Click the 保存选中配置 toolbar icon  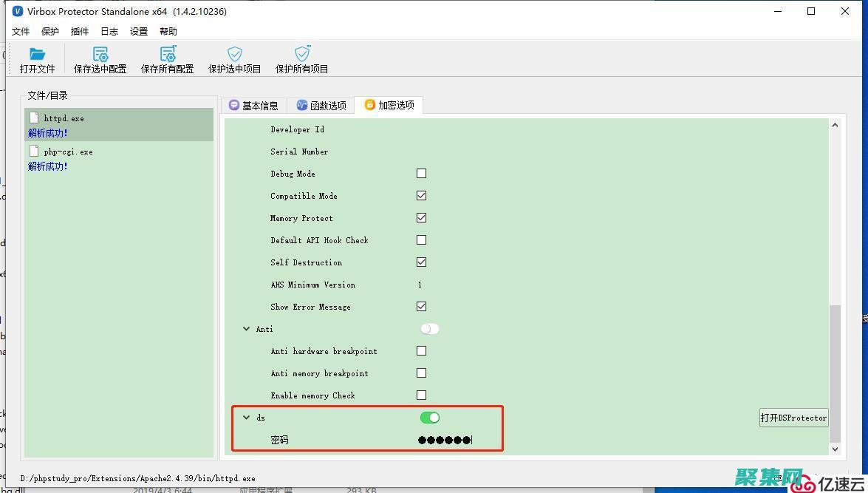pyautogui.click(x=100, y=54)
